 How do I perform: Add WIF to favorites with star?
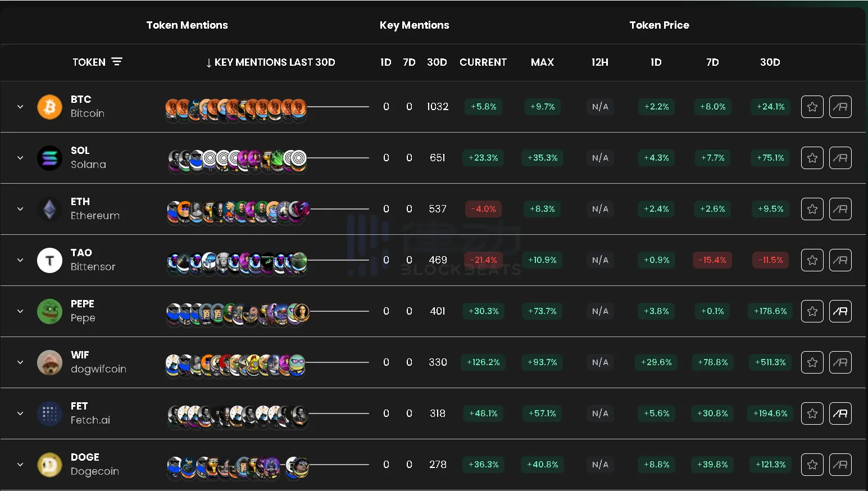point(812,362)
